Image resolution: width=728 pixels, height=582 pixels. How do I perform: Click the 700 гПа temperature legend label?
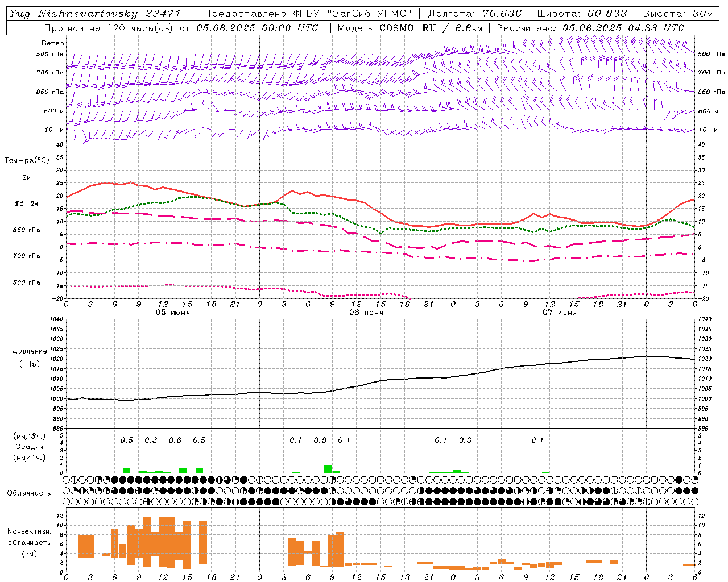27,256
